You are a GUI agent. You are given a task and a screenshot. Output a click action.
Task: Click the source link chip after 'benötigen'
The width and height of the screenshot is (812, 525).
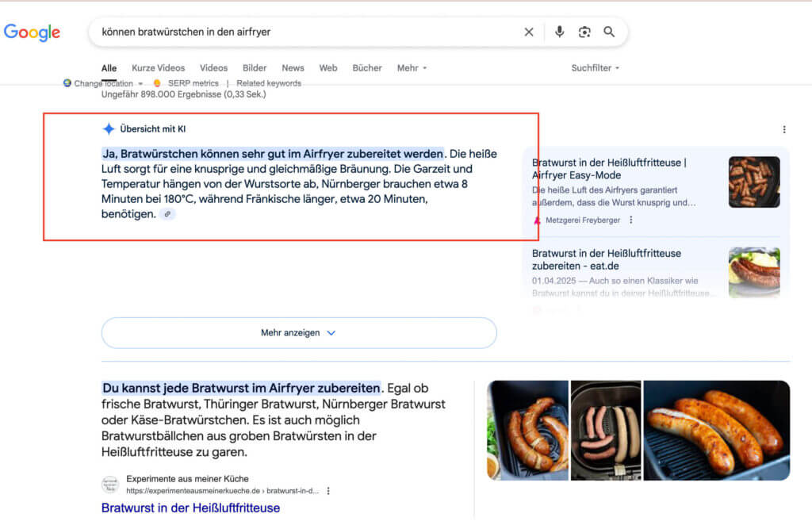tap(167, 214)
